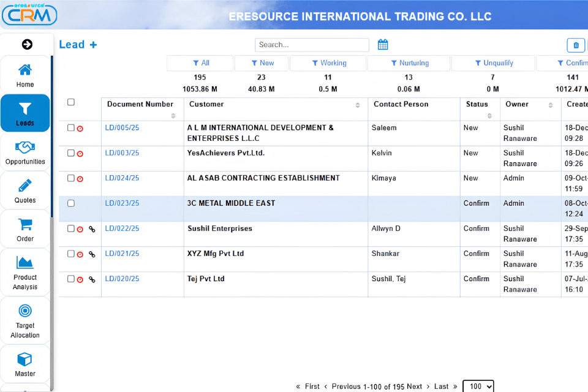This screenshot has width=588, height=392.
Task: Go to Quotes pencil icon
Action: 25,186
